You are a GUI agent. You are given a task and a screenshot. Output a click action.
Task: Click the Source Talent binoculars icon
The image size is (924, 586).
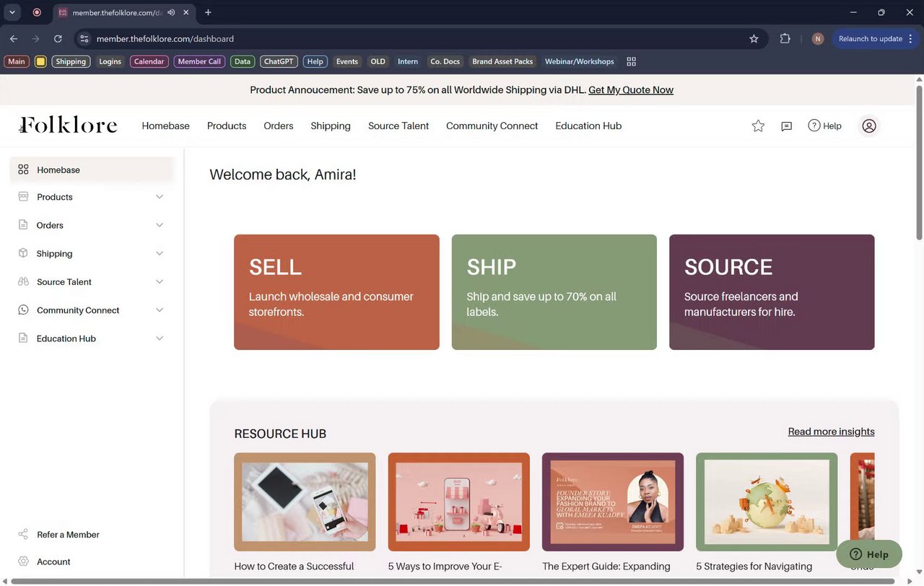point(23,281)
